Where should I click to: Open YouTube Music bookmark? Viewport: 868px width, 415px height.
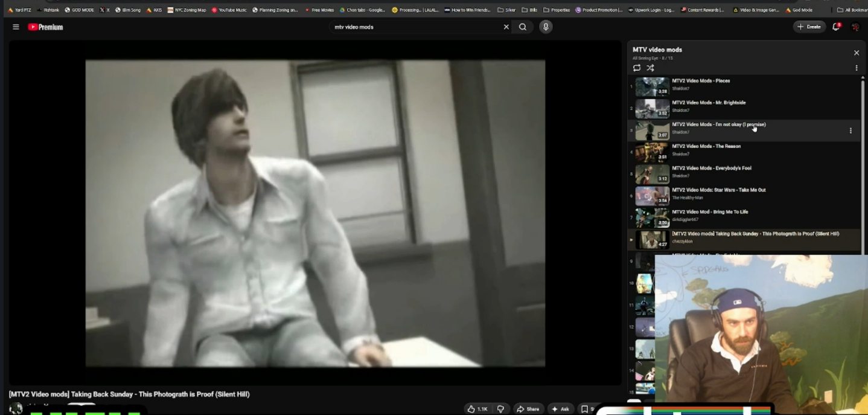point(229,10)
